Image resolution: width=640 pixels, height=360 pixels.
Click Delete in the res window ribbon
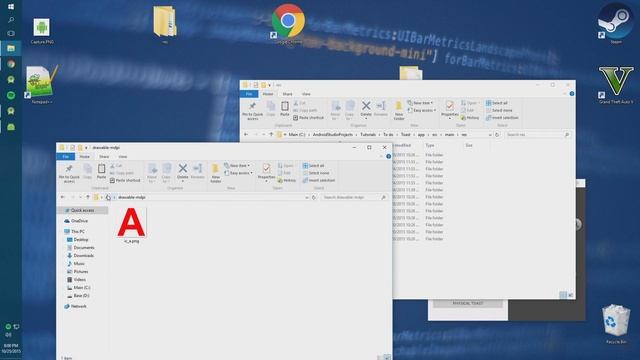pos(366,109)
